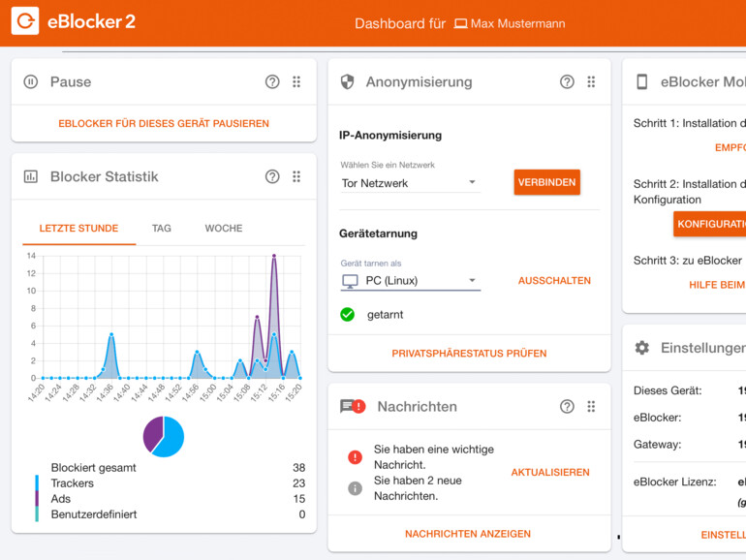Open help for the Anonymisierung card

click(x=567, y=82)
